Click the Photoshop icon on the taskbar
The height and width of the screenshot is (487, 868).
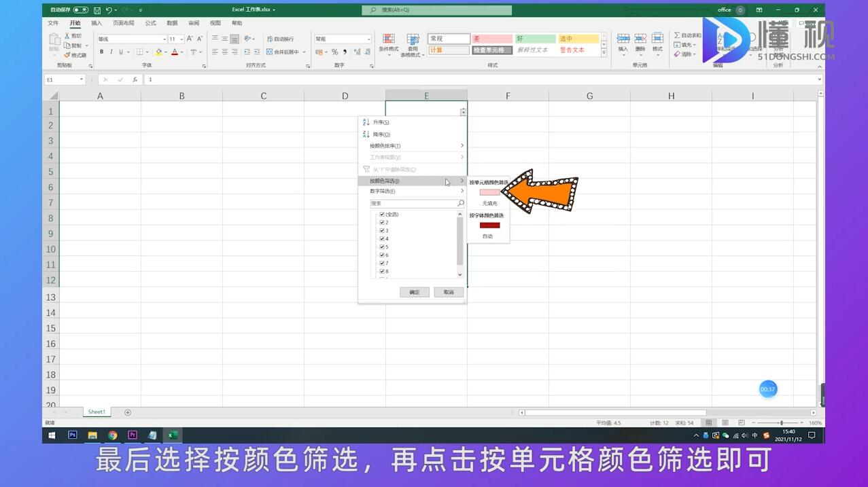tap(73, 435)
